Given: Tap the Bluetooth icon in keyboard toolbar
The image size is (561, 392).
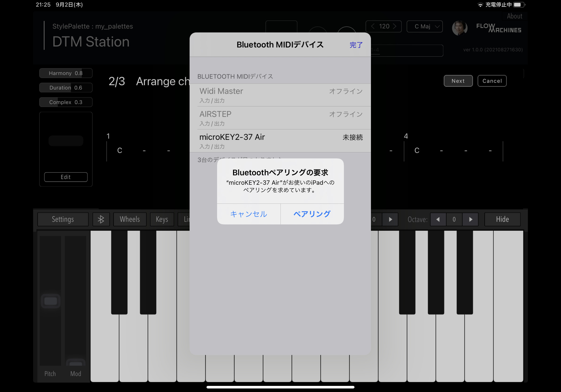Looking at the screenshot, I should click(101, 219).
